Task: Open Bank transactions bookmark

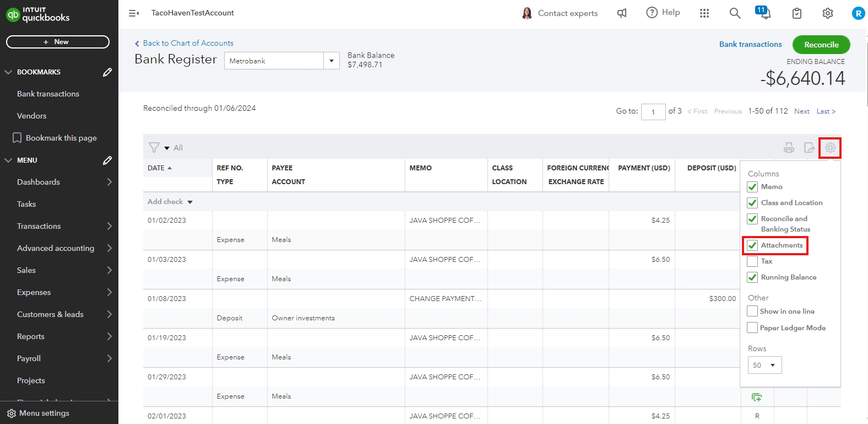Action: click(48, 94)
